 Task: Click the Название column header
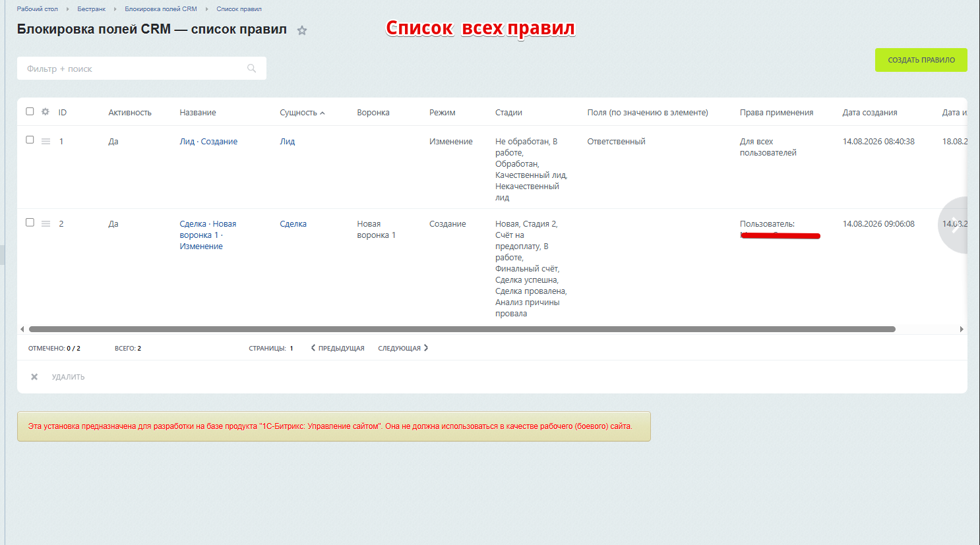[198, 113]
